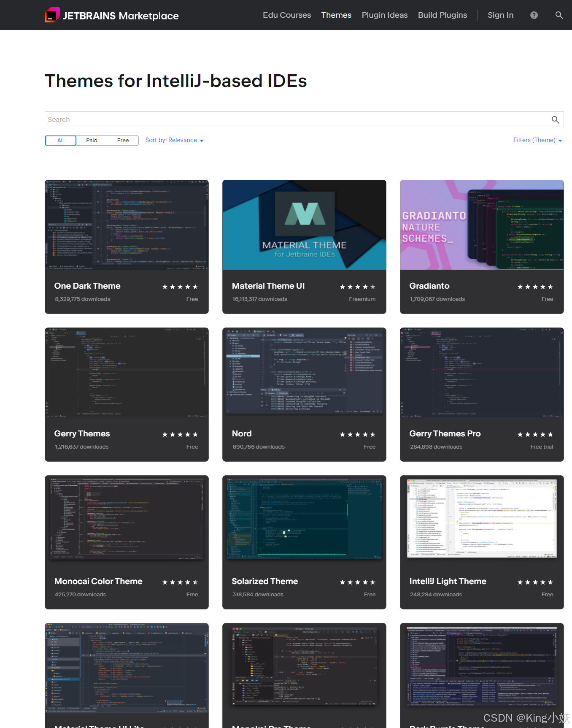572x728 pixels.
Task: Click Solarized Theme star rating
Action: click(x=358, y=582)
